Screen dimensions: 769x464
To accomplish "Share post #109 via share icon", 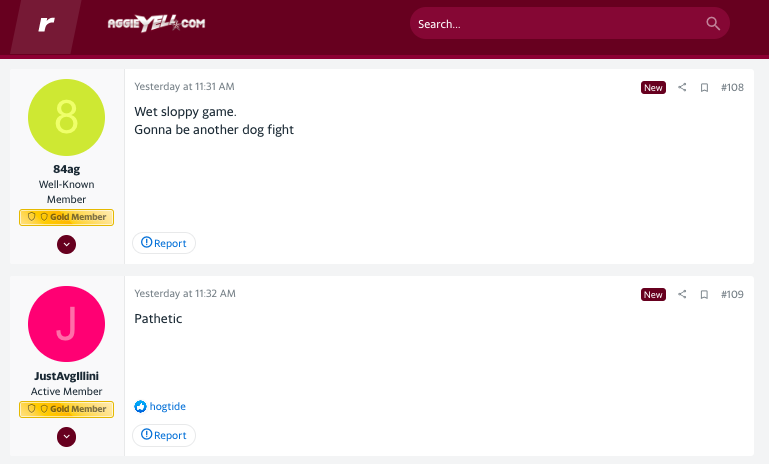I will pyautogui.click(x=682, y=294).
